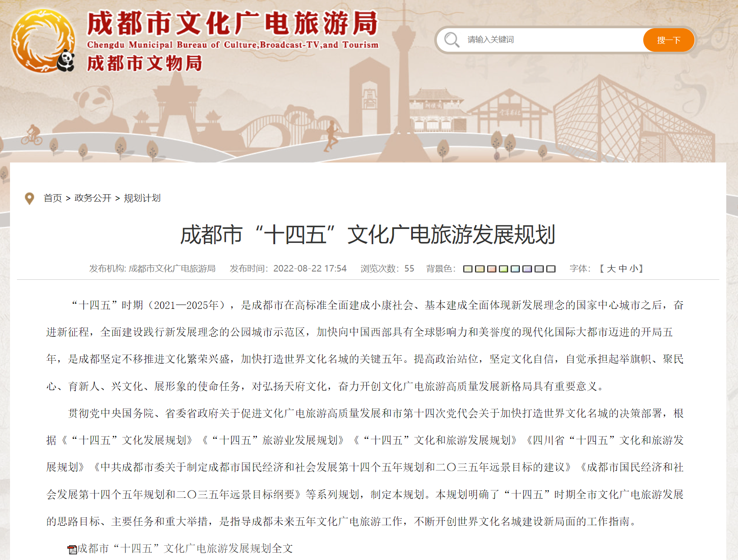Set font size to small (小)

pos(633,269)
